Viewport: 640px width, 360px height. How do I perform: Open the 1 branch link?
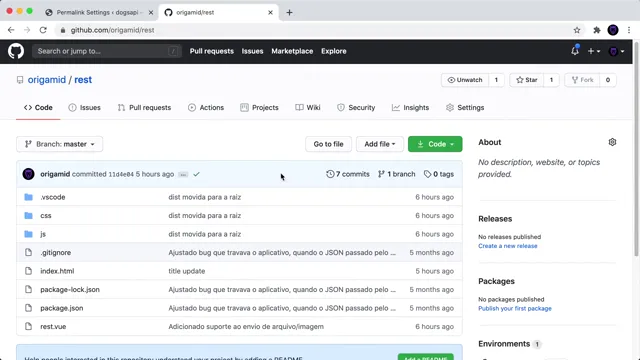click(x=396, y=174)
